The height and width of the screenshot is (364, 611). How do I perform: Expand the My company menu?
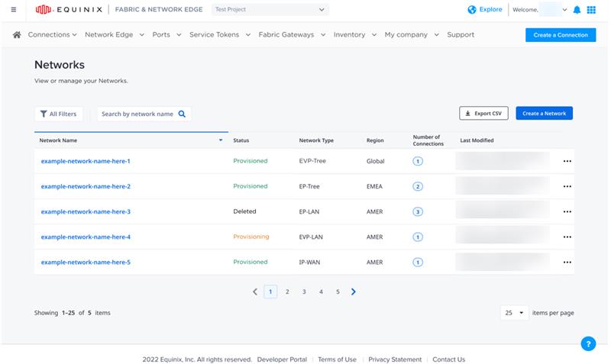412,34
